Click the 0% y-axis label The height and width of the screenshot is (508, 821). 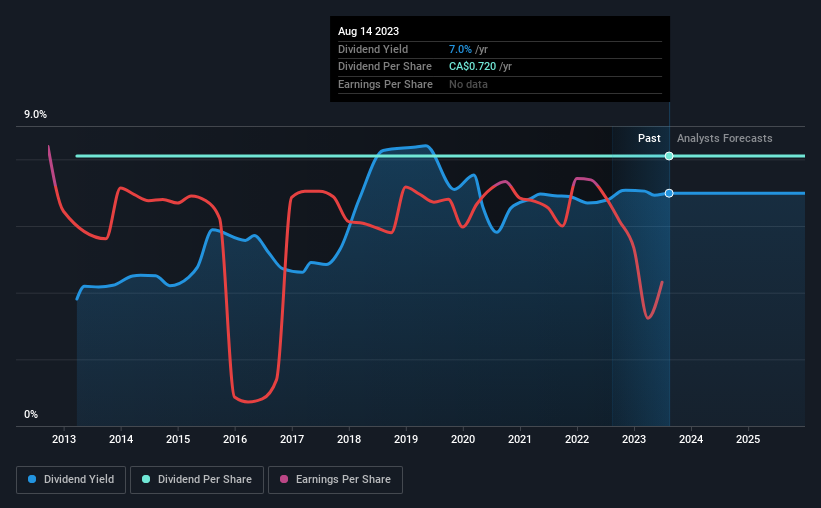pos(31,414)
